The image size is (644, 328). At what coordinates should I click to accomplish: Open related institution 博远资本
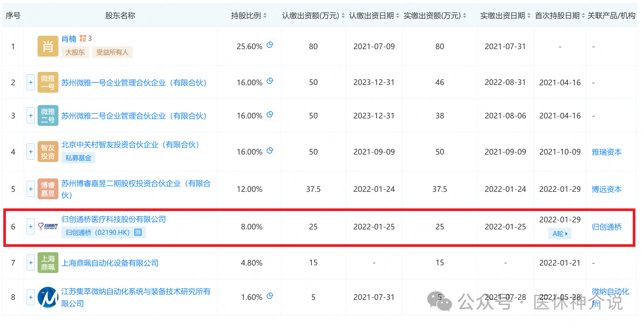click(606, 189)
